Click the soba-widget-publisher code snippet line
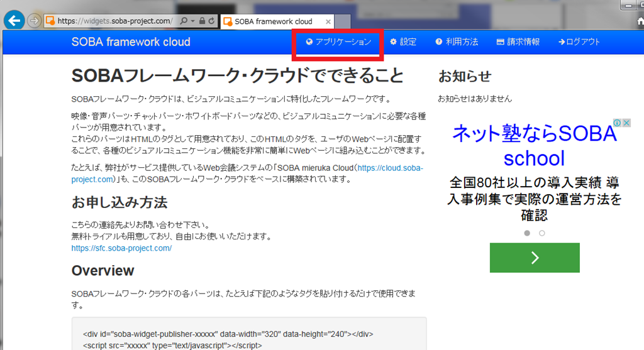 coord(228,334)
